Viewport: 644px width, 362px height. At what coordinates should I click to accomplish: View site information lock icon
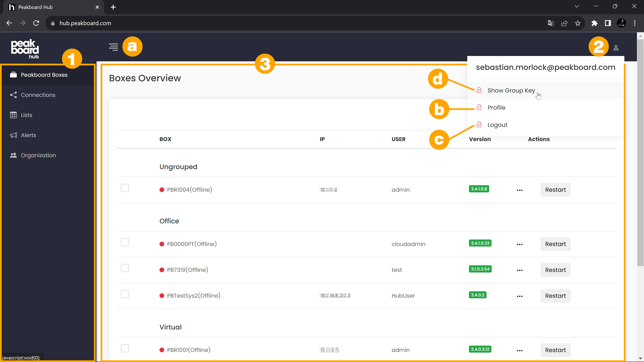(52, 23)
